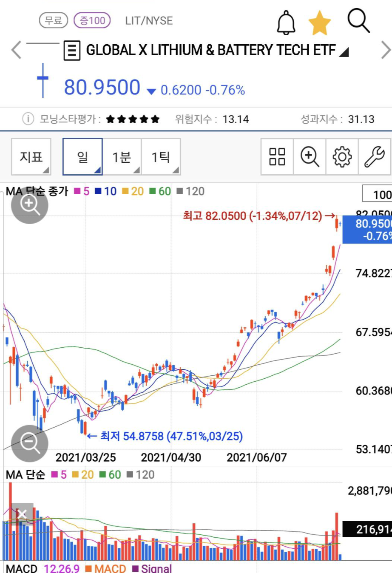Tap the 성과지수 31.13 value
The width and height of the screenshot is (392, 573).
pos(361,119)
